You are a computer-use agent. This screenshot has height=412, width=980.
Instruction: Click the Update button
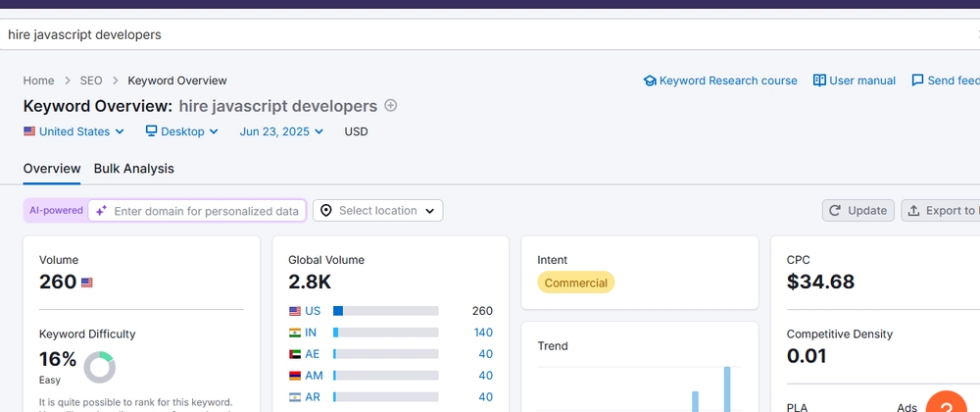tap(858, 211)
